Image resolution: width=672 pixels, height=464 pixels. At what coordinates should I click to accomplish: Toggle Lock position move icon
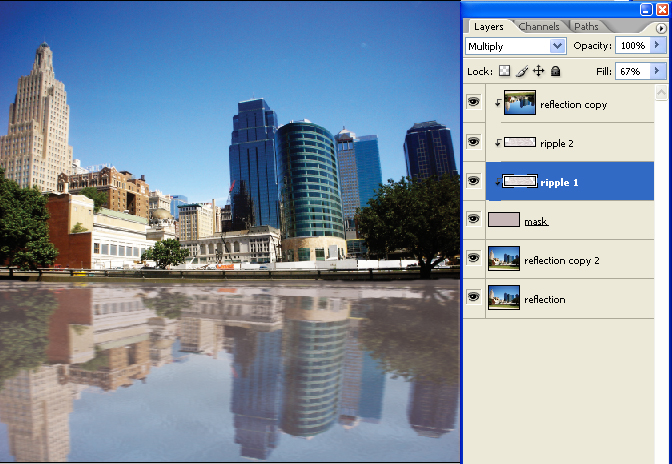tap(538, 71)
